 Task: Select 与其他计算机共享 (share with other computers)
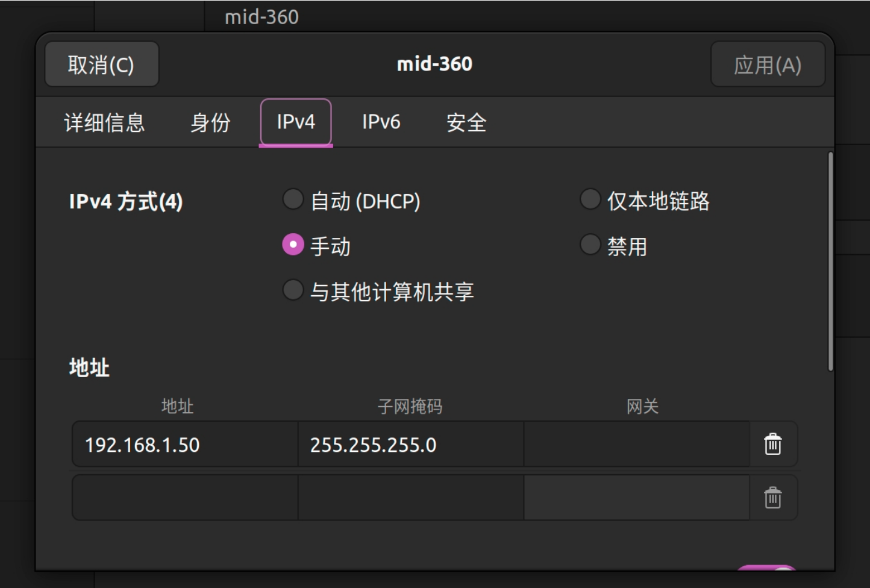[293, 290]
